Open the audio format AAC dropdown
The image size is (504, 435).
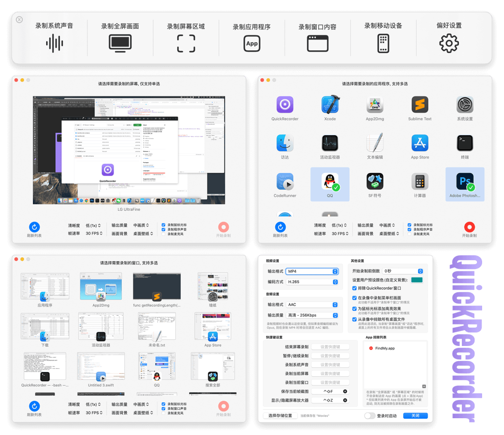point(312,304)
